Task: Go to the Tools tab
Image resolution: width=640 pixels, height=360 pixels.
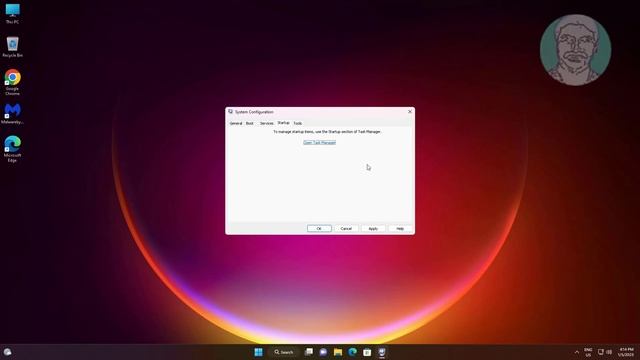Action: tap(298, 123)
